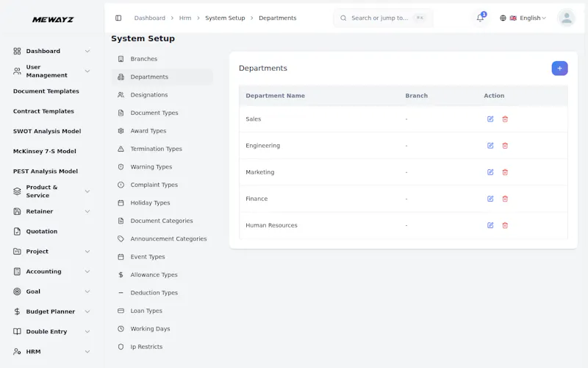Delete the Human Resources department
This screenshot has height=368, width=588.
505,225
